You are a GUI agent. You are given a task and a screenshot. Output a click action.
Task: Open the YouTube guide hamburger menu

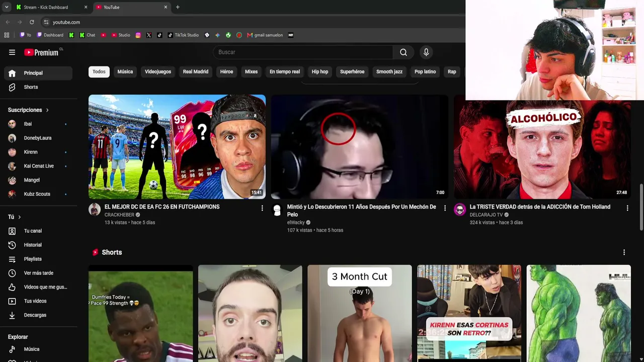point(12,52)
